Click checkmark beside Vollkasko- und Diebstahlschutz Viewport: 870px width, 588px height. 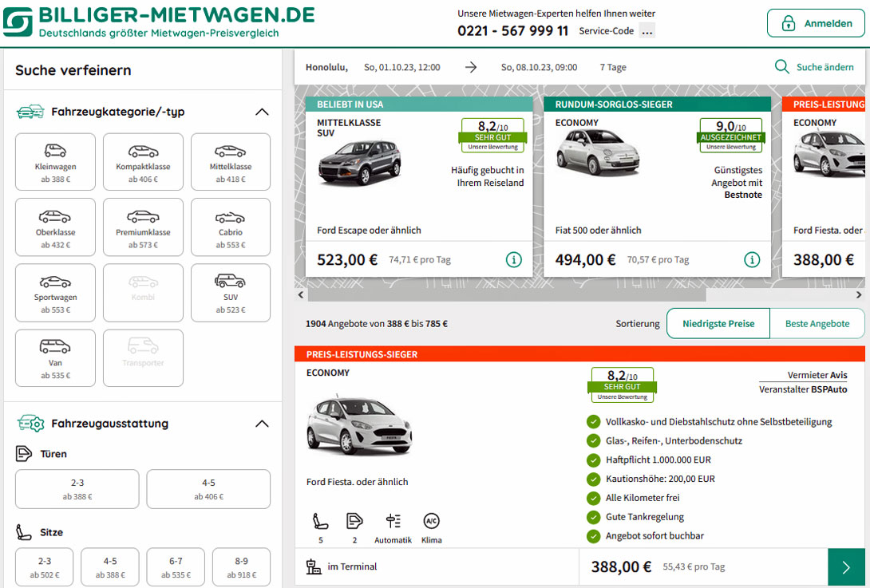coord(593,421)
